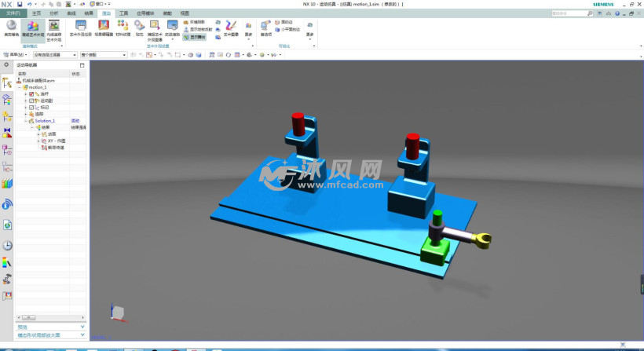The width and height of the screenshot is (644, 351).
Task: Open the History clock icon in the sidebar
Action: click(8, 245)
